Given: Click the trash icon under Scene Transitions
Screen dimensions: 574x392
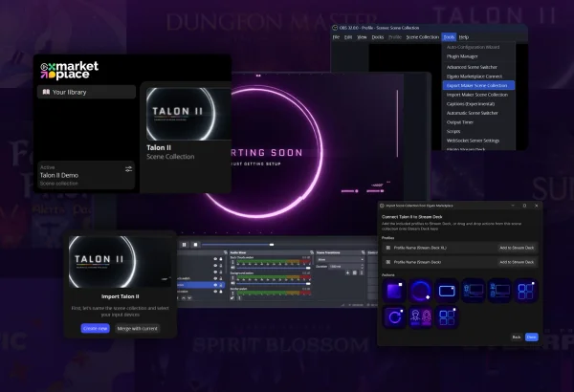Looking at the screenshot, I should click(355, 272).
